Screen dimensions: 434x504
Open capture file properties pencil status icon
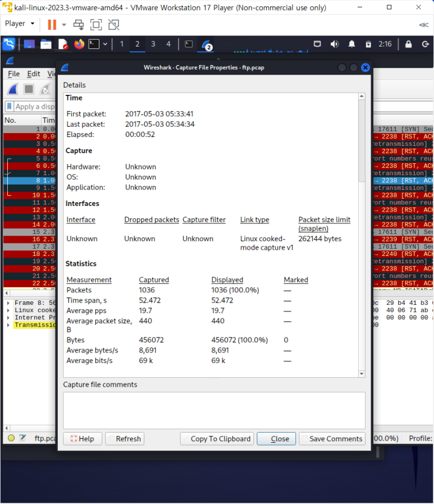(22, 438)
